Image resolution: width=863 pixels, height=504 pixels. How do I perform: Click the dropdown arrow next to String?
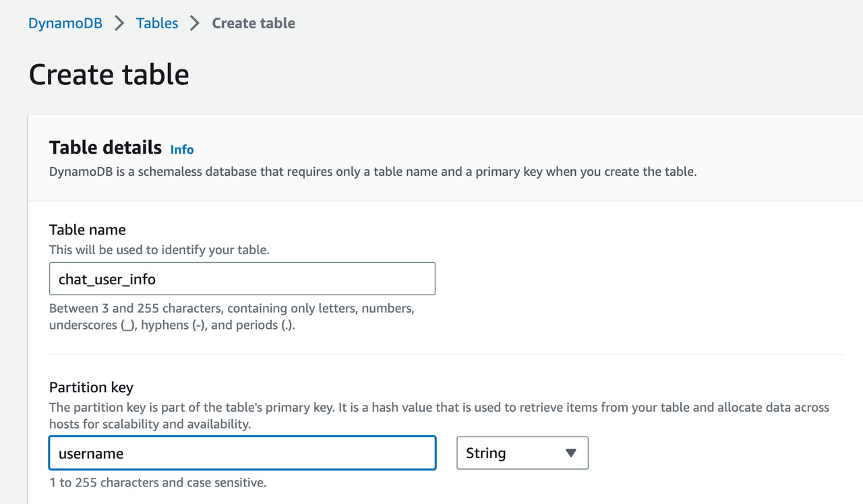pyautogui.click(x=571, y=453)
